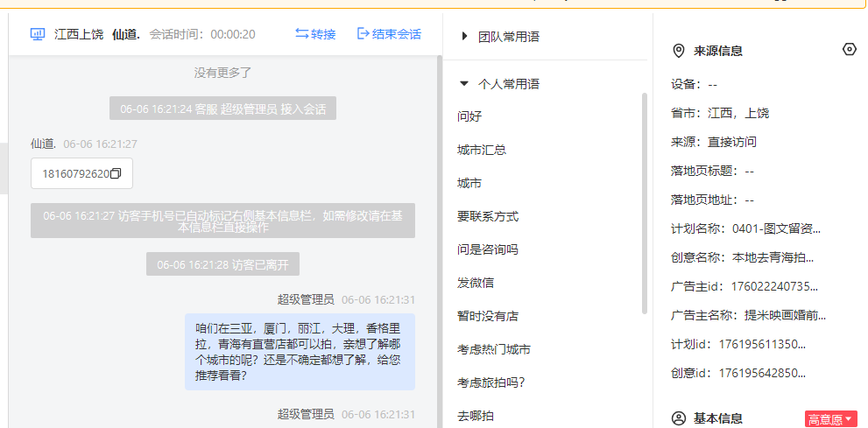Screen dimensions: 868x428
Task: Select the 考虑热门城市 quick phrase
Action: pyautogui.click(x=494, y=349)
